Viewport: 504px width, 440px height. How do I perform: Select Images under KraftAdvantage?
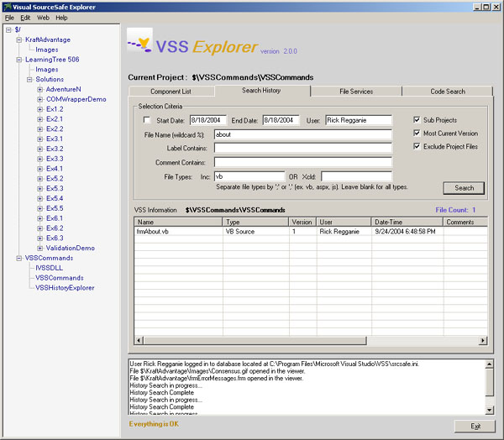coord(47,50)
